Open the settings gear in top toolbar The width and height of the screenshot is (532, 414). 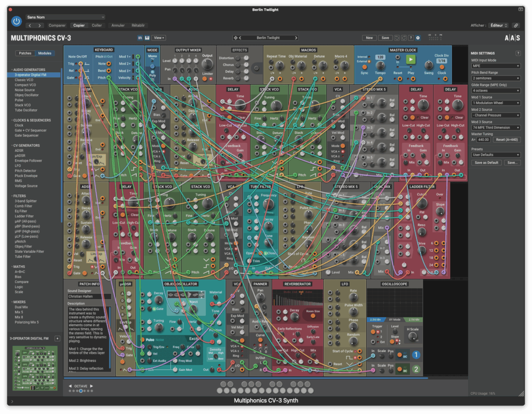(418, 38)
